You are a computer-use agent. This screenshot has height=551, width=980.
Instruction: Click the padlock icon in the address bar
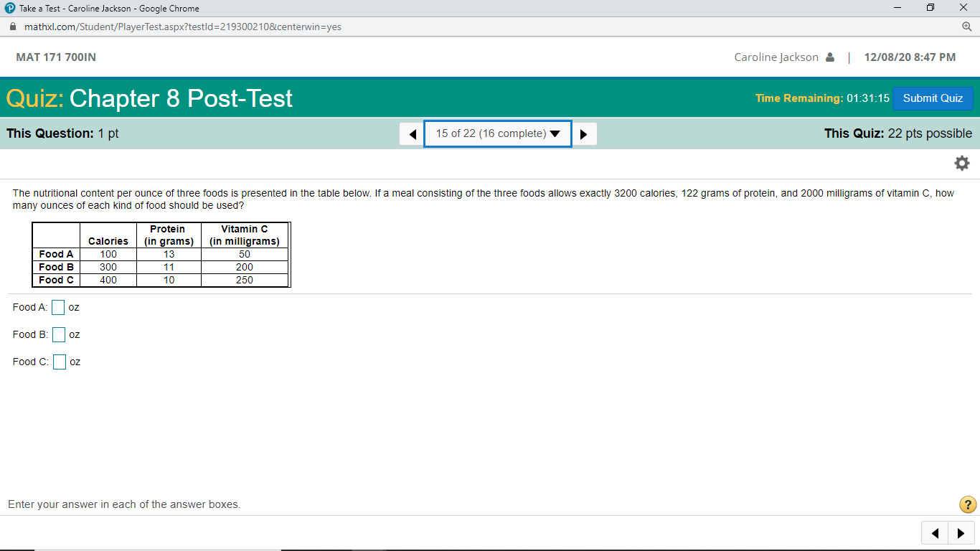(11, 25)
